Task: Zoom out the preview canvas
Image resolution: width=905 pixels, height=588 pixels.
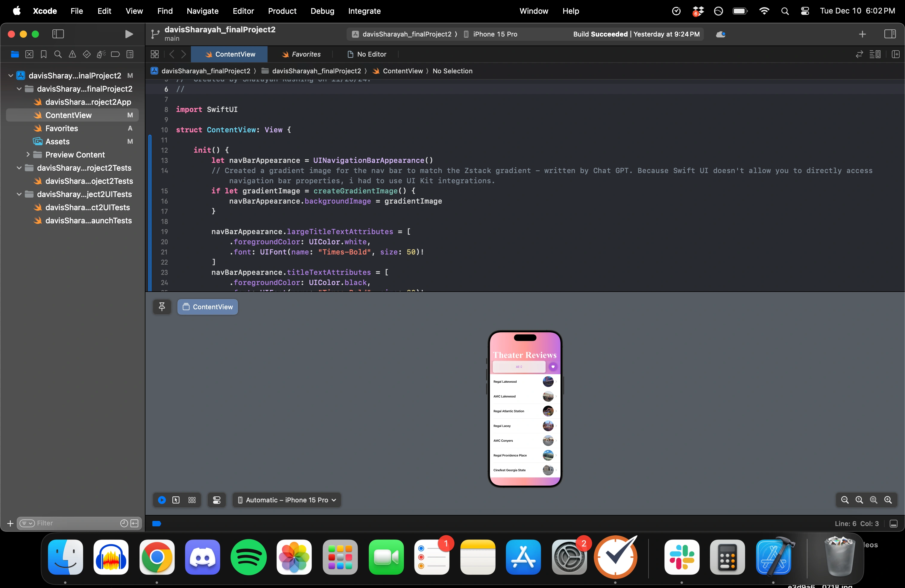Action: [845, 500]
